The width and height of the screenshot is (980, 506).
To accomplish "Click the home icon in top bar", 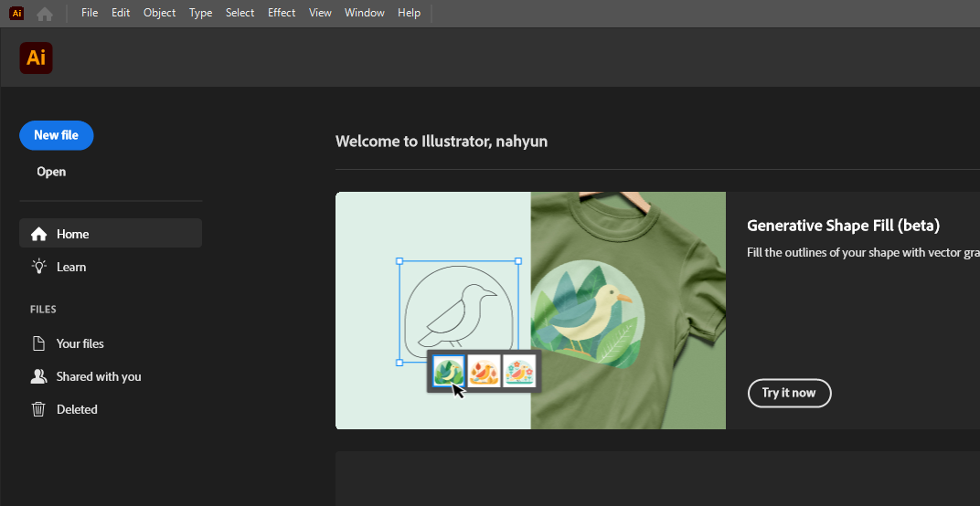I will 45,13.
